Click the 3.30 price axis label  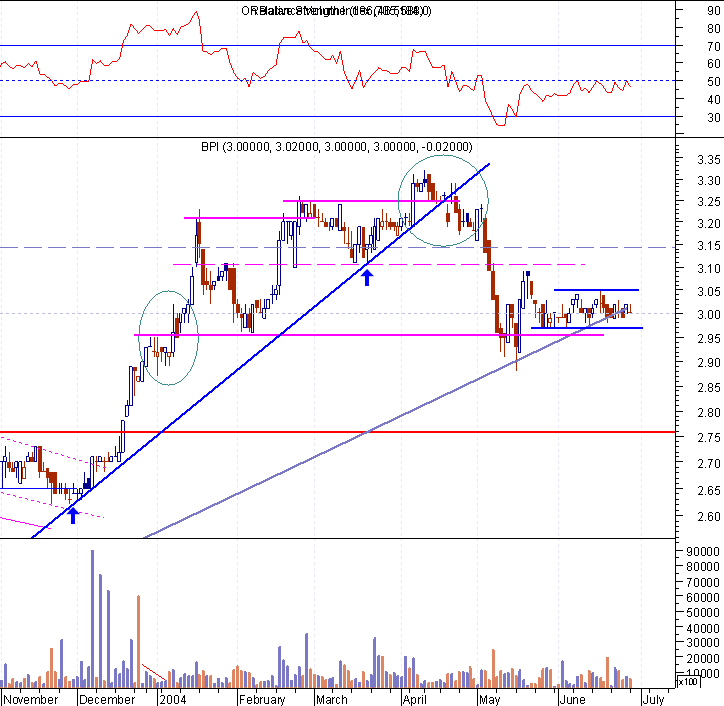(x=709, y=181)
